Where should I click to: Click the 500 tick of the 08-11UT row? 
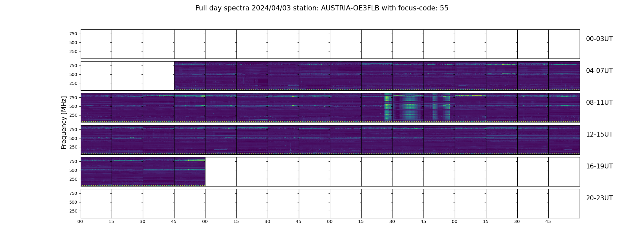(x=73, y=106)
